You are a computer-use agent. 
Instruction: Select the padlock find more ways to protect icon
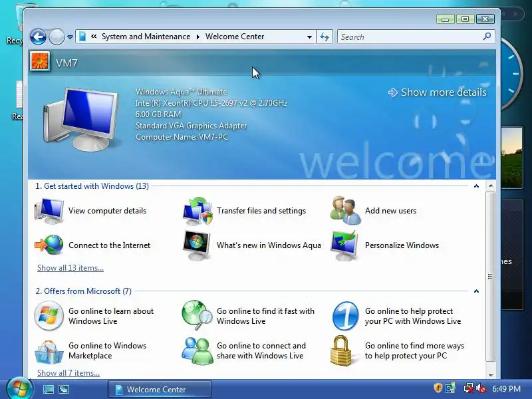pos(341,351)
